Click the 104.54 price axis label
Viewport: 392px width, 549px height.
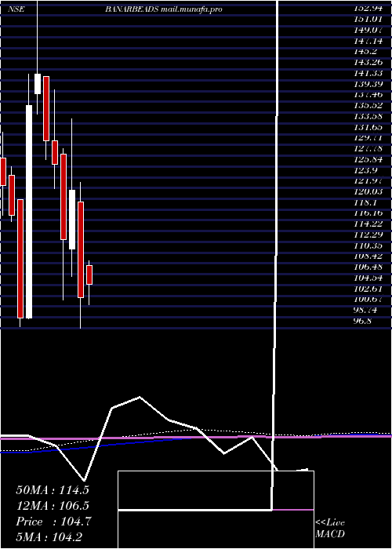(x=367, y=278)
